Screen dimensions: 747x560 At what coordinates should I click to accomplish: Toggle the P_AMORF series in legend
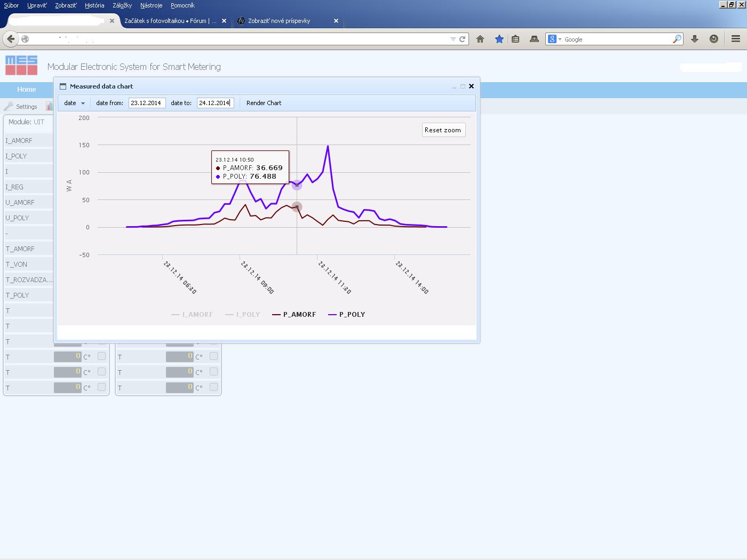click(294, 315)
